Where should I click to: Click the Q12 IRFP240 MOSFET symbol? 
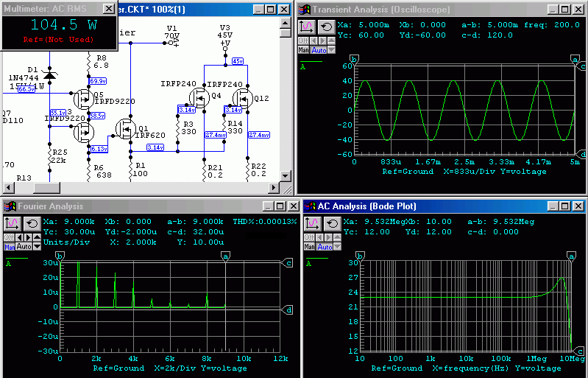(x=243, y=98)
